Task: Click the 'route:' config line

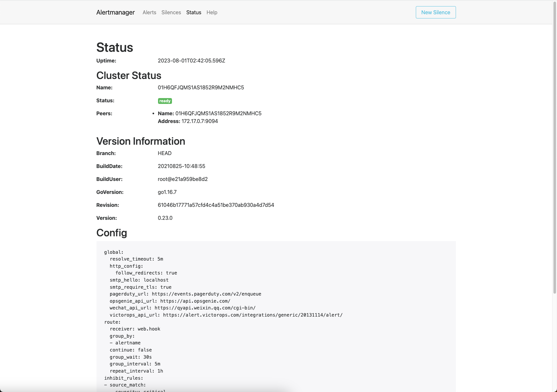Action: point(112,322)
